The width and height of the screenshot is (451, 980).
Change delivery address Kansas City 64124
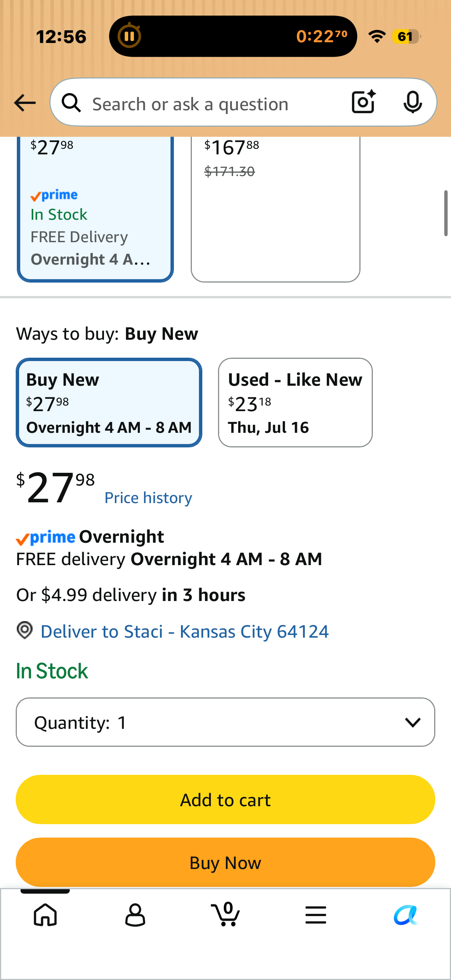185,631
